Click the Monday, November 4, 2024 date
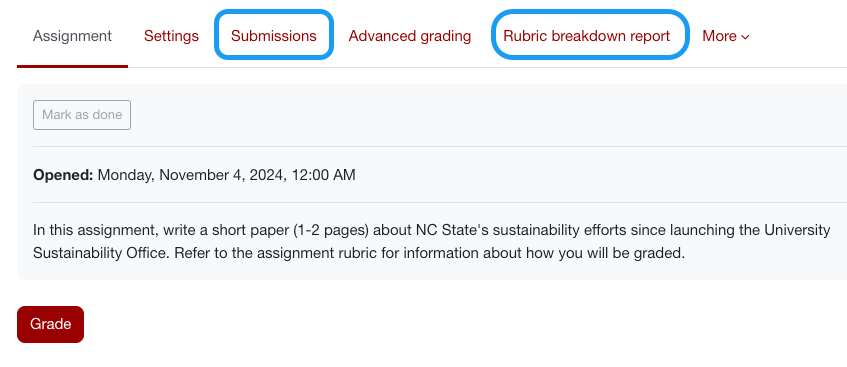The height and width of the screenshot is (367, 847). coord(192,175)
